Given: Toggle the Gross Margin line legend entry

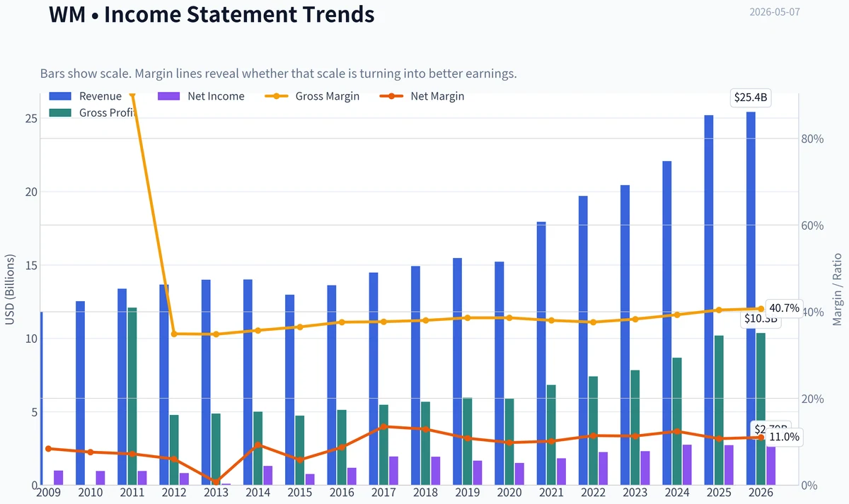Looking at the screenshot, I should click(312, 96).
